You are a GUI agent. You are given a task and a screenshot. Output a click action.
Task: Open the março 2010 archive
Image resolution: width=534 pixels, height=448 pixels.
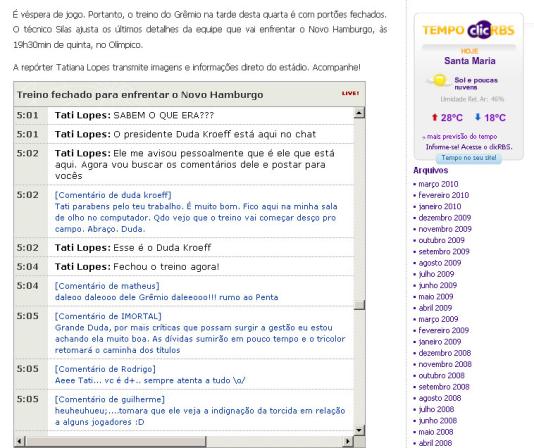[x=438, y=184]
